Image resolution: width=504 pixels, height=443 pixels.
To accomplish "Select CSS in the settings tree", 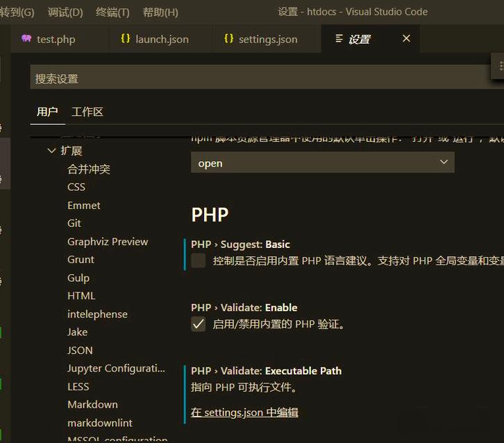I will [x=76, y=187].
